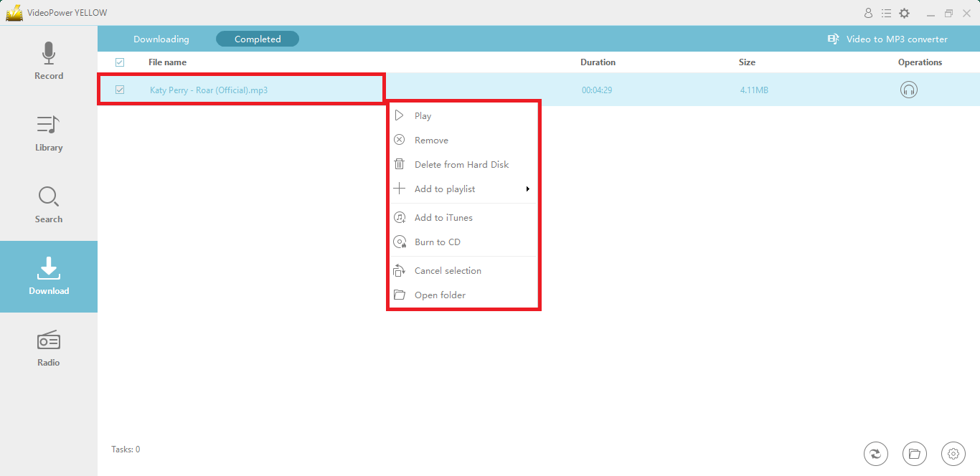Select the Download section in the sidebar
The image size is (980, 476).
click(49, 277)
